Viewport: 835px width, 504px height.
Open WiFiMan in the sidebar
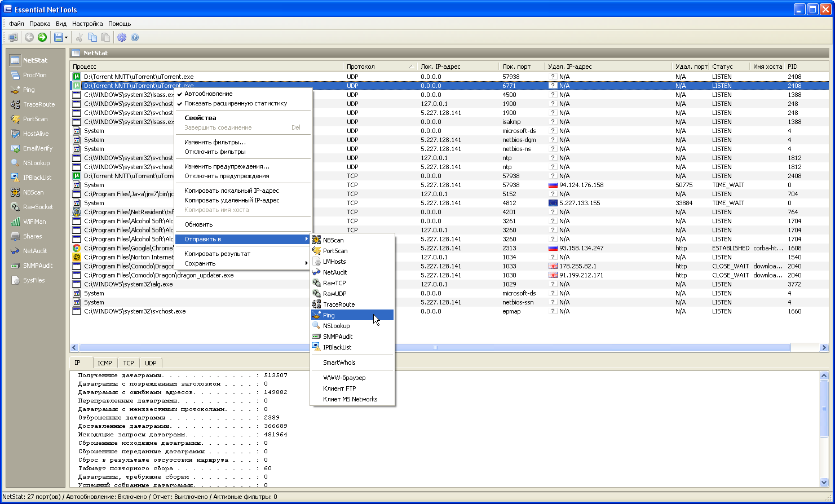29,222
